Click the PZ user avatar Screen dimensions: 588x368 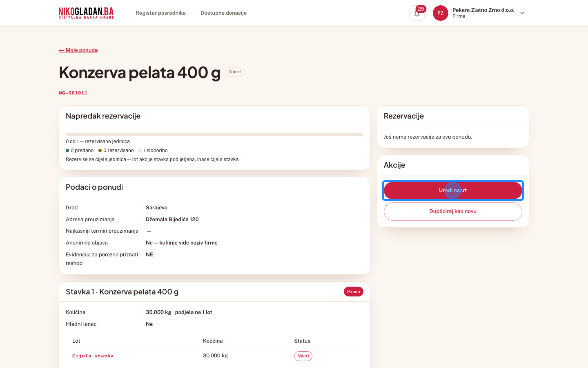coord(440,13)
